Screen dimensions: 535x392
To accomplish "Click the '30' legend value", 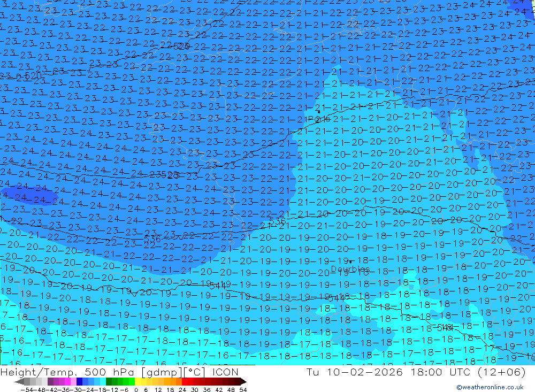I will [x=195, y=390].
